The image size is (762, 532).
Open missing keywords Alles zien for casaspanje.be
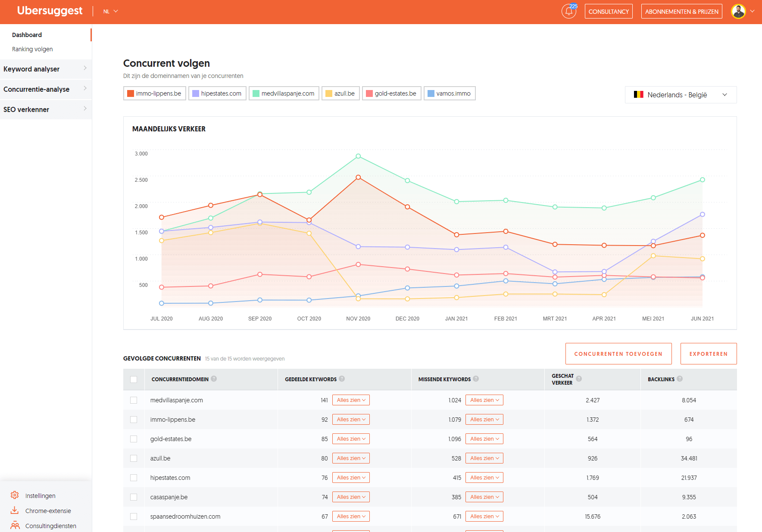pos(484,497)
